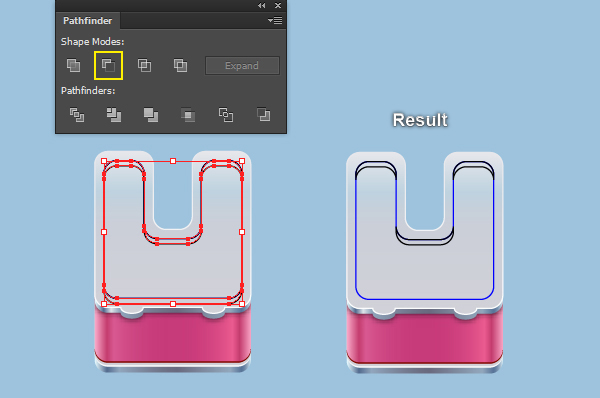Open the Pathfinder panel flyout menu
The image size is (600, 398).
click(x=275, y=21)
